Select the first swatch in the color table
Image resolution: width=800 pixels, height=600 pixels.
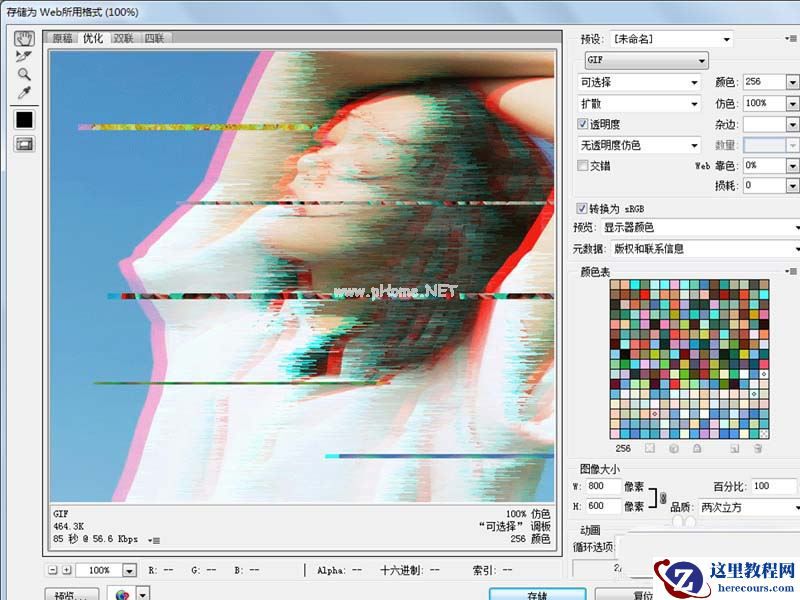pyautogui.click(x=615, y=285)
